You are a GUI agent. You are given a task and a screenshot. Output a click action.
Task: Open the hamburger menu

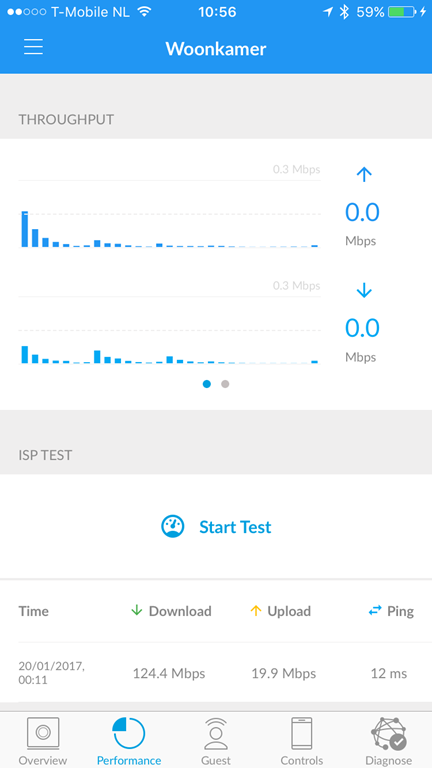[33, 47]
